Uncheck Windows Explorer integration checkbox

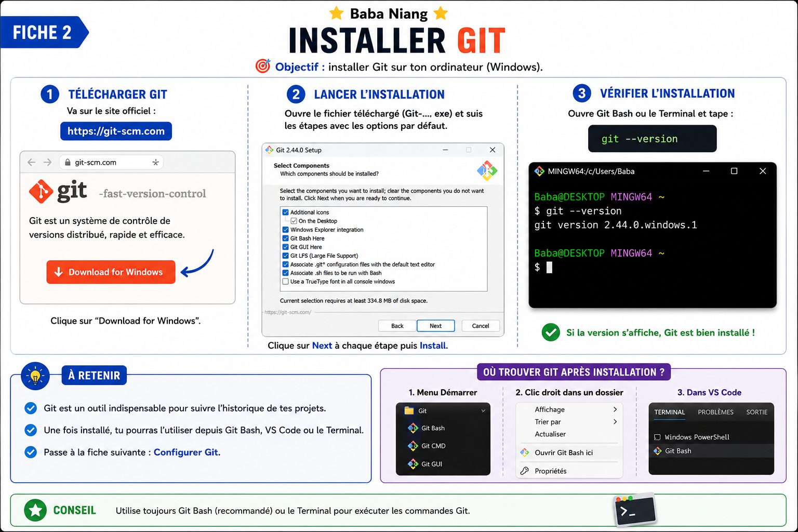click(285, 230)
